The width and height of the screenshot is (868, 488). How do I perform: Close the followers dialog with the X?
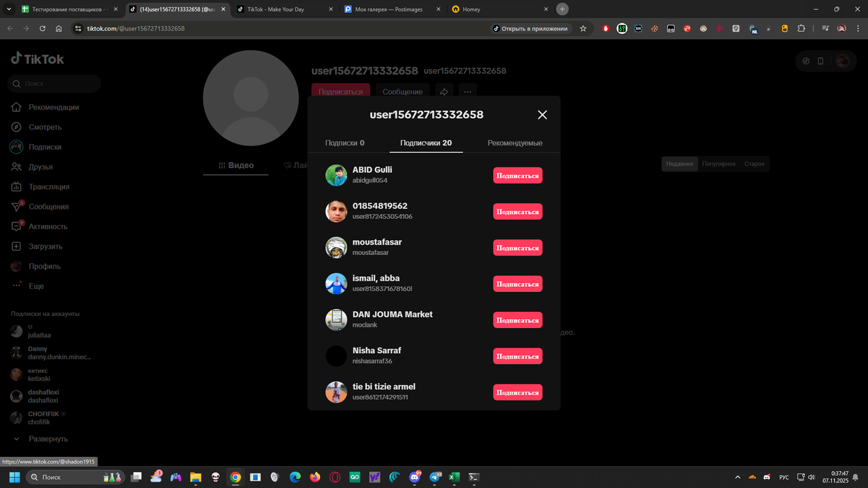(542, 115)
